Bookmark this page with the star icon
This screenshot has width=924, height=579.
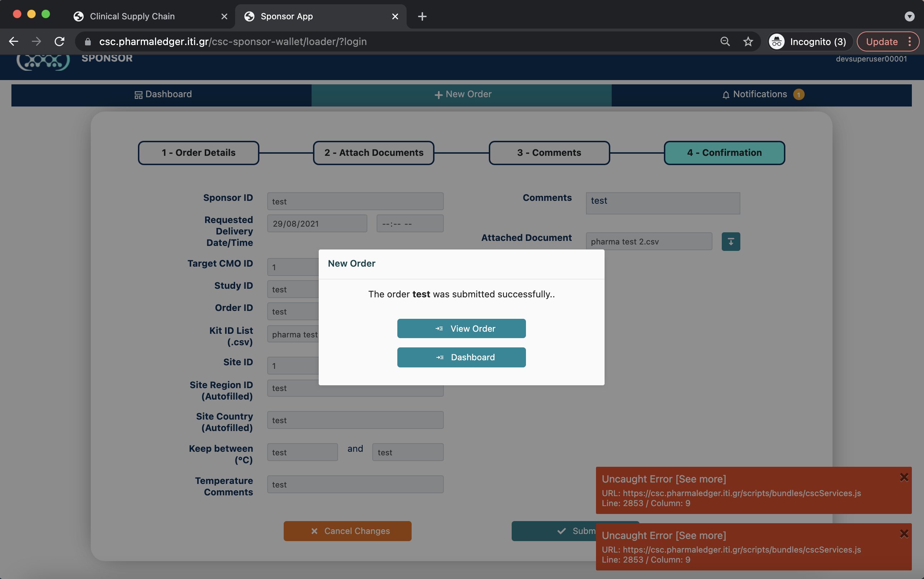[748, 41]
